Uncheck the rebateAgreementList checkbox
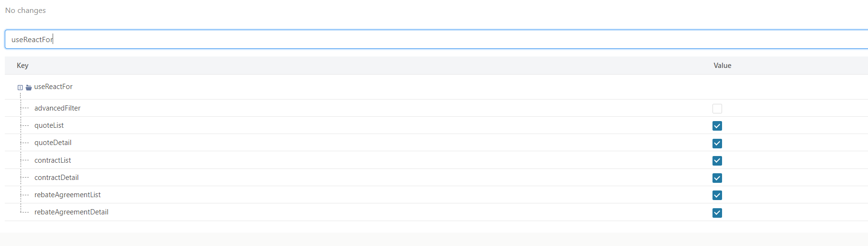 coord(717,195)
